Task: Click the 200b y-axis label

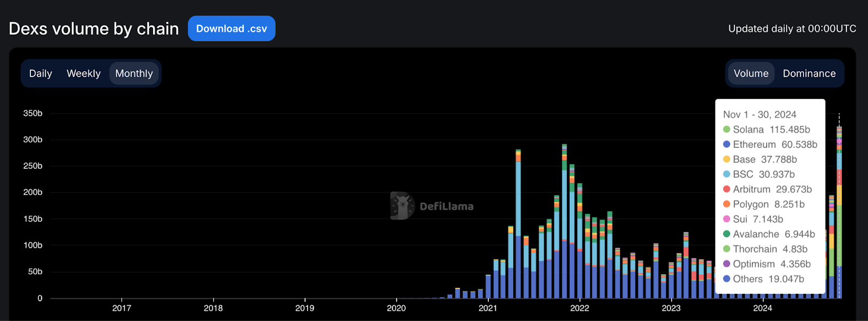Action: point(33,192)
